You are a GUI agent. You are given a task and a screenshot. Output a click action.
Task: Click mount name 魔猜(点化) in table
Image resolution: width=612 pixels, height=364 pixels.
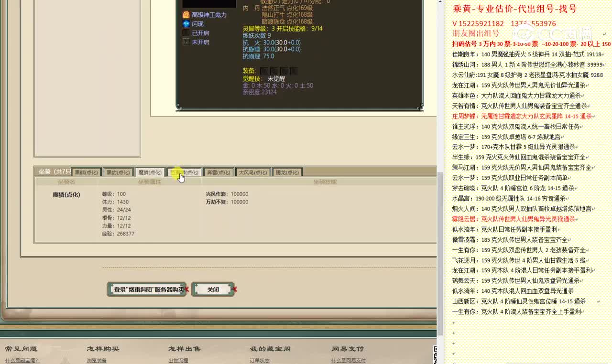point(66,194)
